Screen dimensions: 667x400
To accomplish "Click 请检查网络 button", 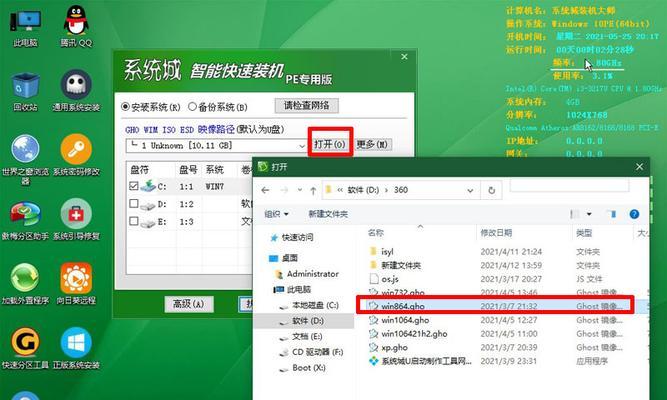I will (306, 105).
